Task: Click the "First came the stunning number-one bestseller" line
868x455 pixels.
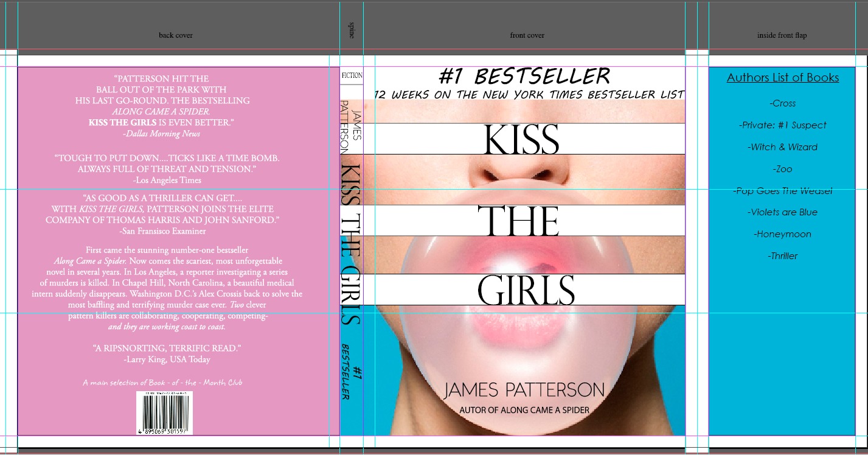Action: 167,250
